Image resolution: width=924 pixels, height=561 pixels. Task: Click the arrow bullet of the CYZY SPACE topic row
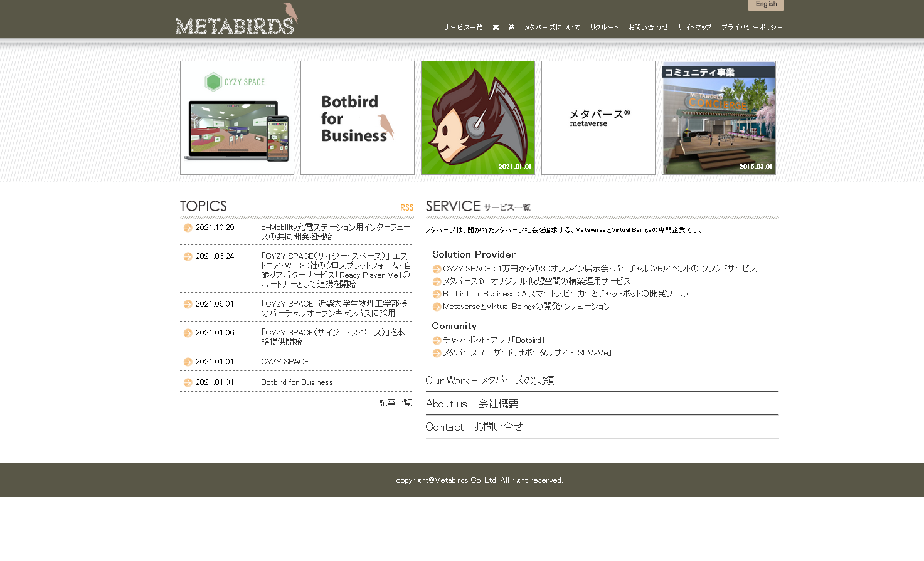(188, 362)
